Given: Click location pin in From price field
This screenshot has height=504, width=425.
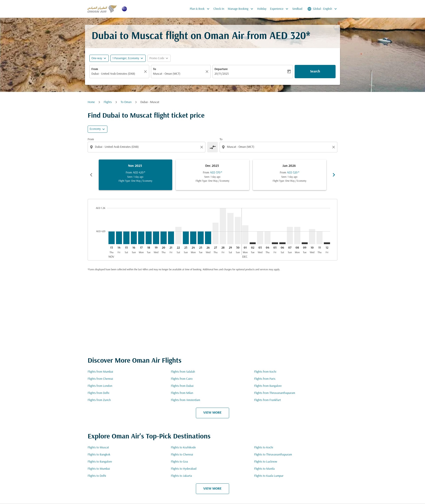Looking at the screenshot, I should [x=91, y=147].
